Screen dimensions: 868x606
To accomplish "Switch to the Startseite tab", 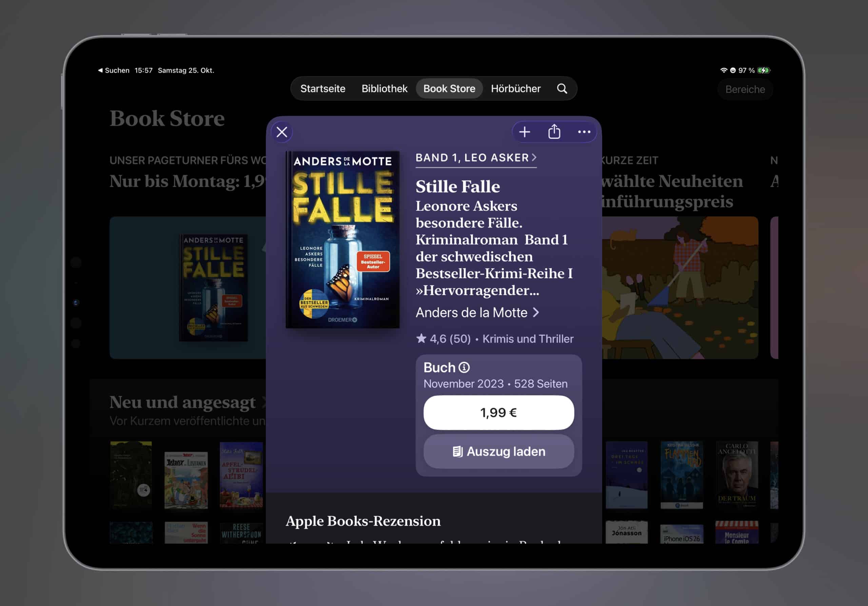I will [x=322, y=89].
